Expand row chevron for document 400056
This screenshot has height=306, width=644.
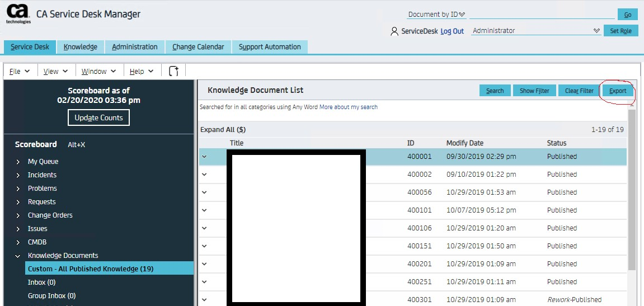point(204,192)
